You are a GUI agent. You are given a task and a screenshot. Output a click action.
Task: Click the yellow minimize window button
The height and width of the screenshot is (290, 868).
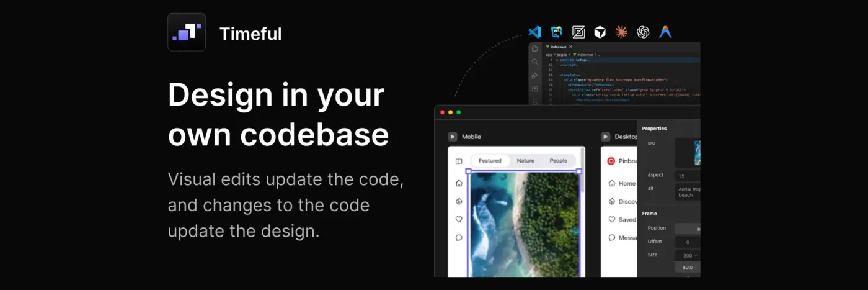coord(451,112)
